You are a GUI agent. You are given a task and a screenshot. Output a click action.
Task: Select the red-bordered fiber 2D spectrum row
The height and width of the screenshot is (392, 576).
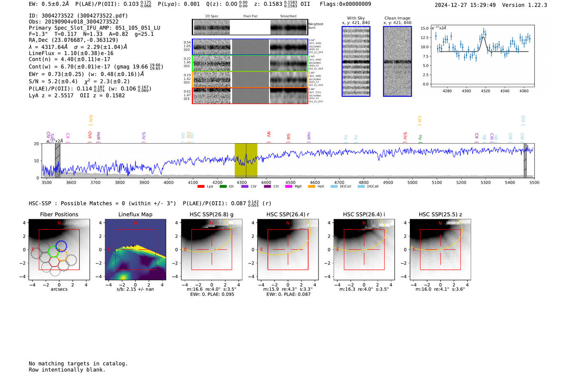[x=250, y=95]
